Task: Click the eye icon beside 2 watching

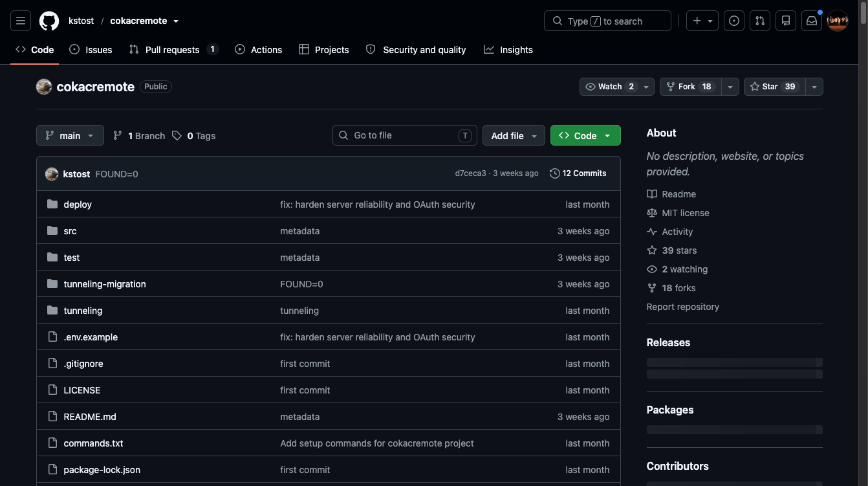Action: [x=652, y=269]
